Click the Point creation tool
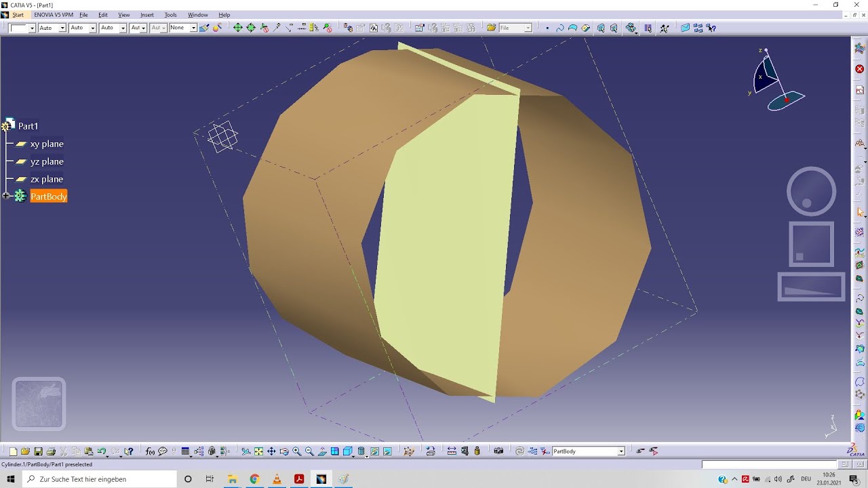 pyautogui.click(x=547, y=28)
